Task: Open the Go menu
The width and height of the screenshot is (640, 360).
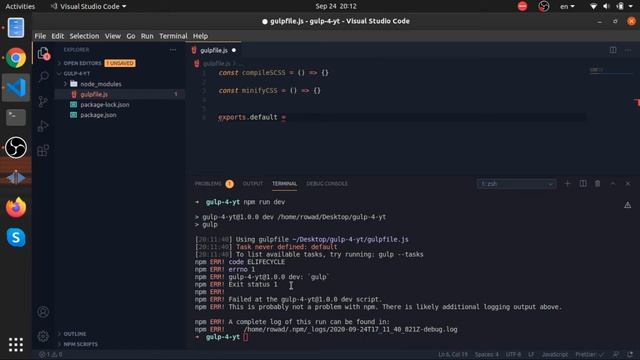Action: point(131,36)
